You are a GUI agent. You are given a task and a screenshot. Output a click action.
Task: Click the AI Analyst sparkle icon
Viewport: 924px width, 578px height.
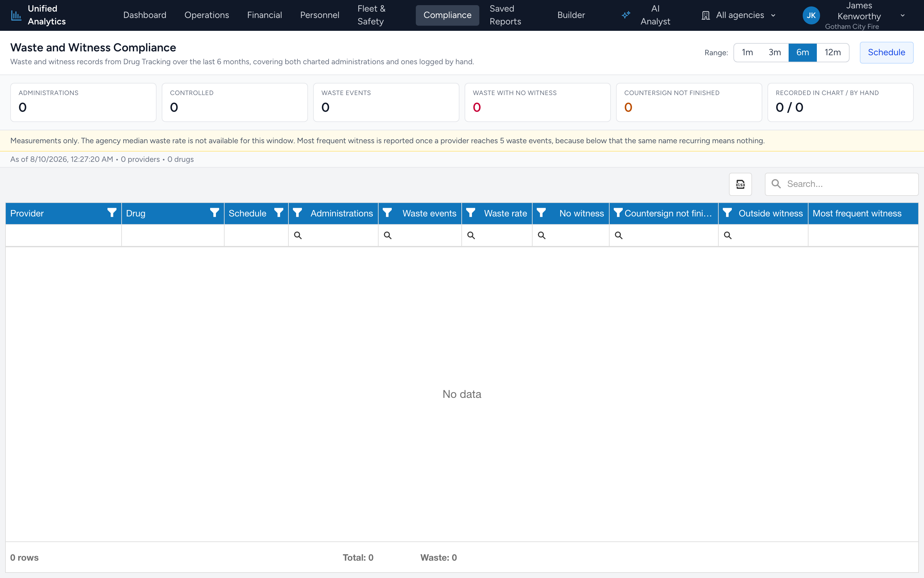(626, 15)
